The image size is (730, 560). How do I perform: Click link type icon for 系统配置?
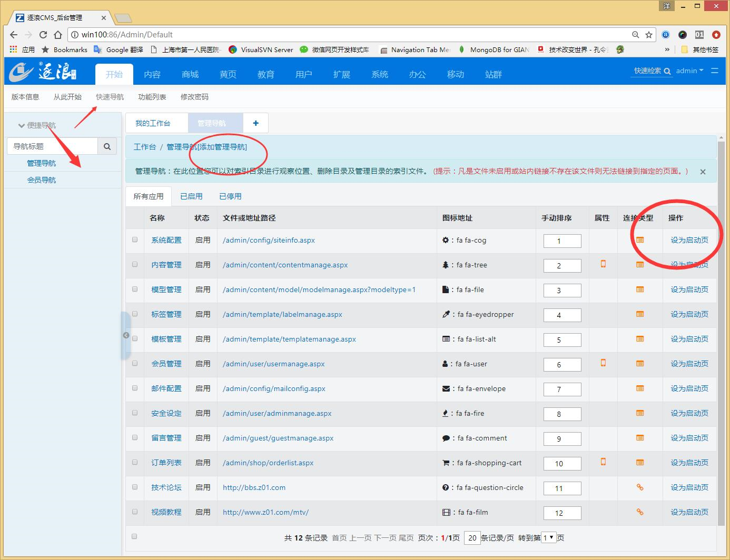pyautogui.click(x=640, y=240)
